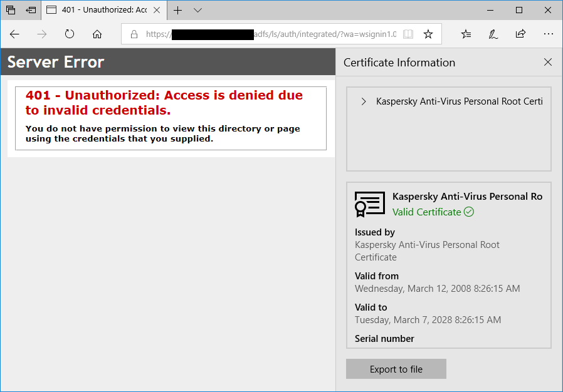Set these tabs aside icon
Screen dimensions: 563x392
(31, 10)
